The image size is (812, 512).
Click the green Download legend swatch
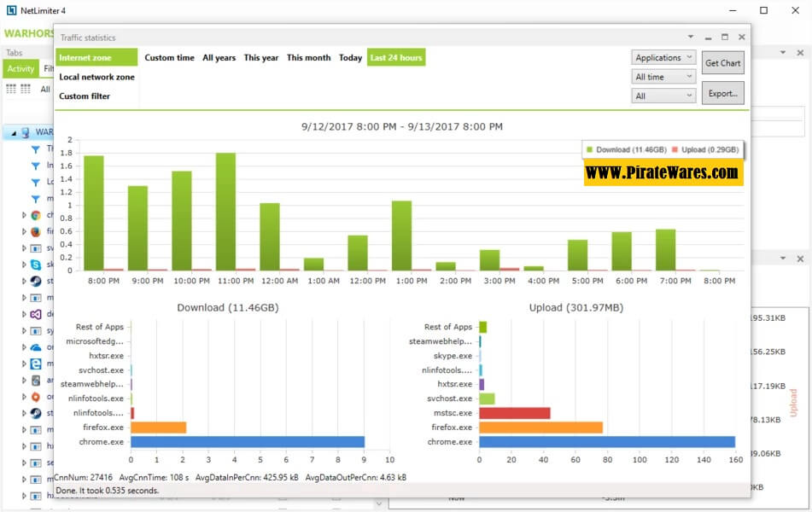[589, 149]
